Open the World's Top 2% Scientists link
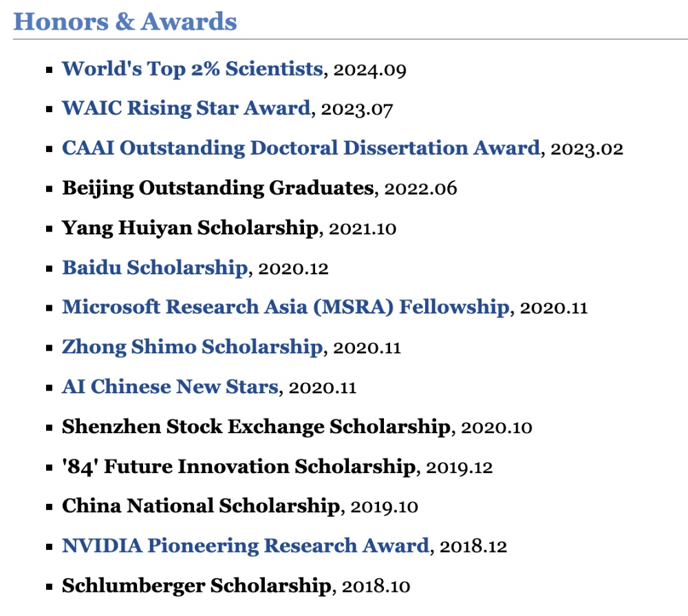 pyautogui.click(x=192, y=69)
